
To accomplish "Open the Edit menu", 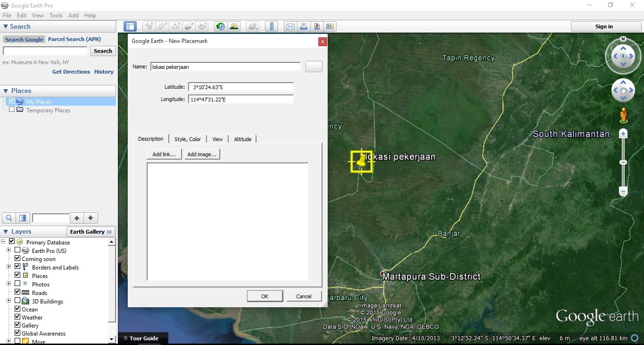I will 22,16.
